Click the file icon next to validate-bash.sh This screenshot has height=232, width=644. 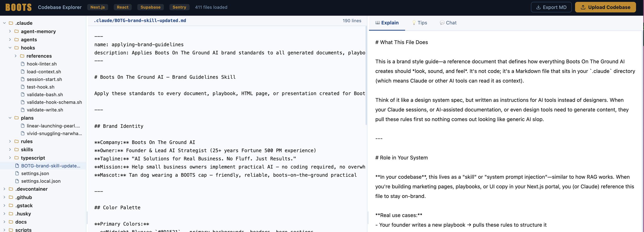click(x=23, y=94)
